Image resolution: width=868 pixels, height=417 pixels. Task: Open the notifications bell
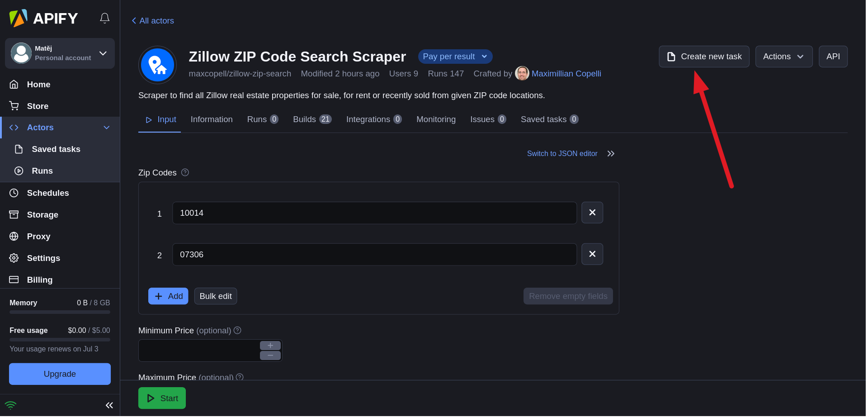(104, 18)
